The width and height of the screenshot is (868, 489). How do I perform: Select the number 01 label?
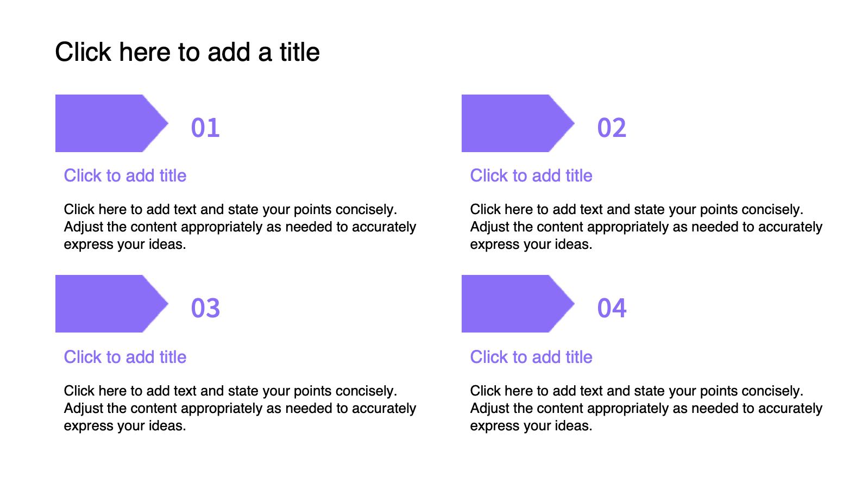205,128
